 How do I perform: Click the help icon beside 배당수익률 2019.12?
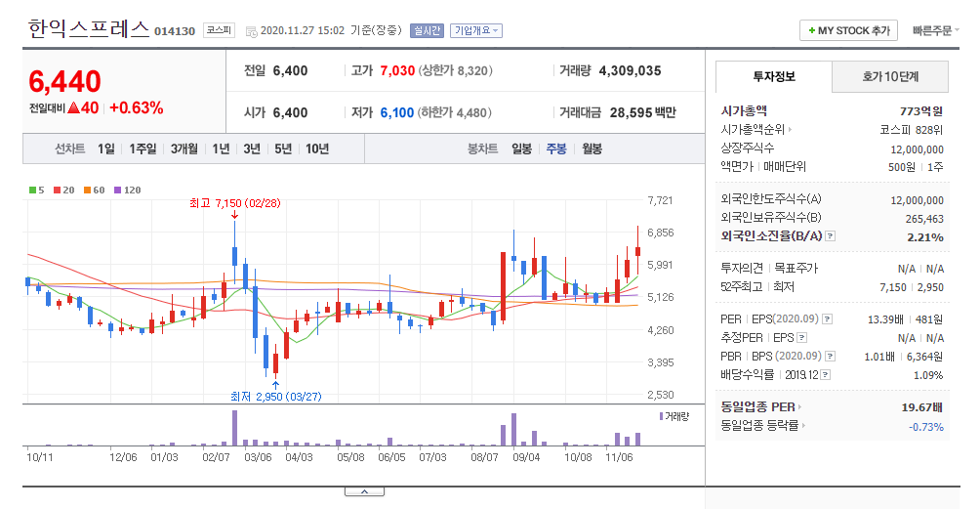coord(826,375)
